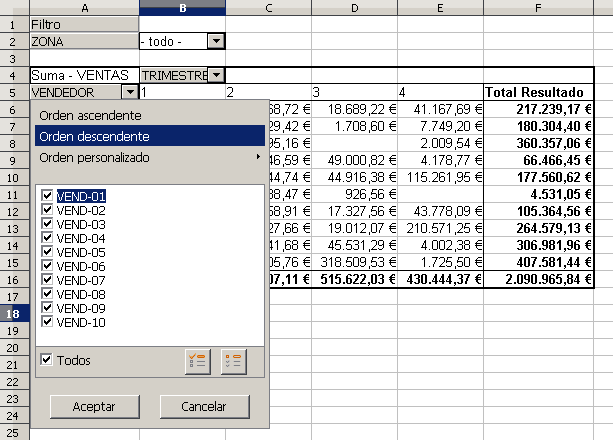This screenshot has width=613, height=440.
Task: Click the cell 18.689,22 €
Action: [x=355, y=109]
